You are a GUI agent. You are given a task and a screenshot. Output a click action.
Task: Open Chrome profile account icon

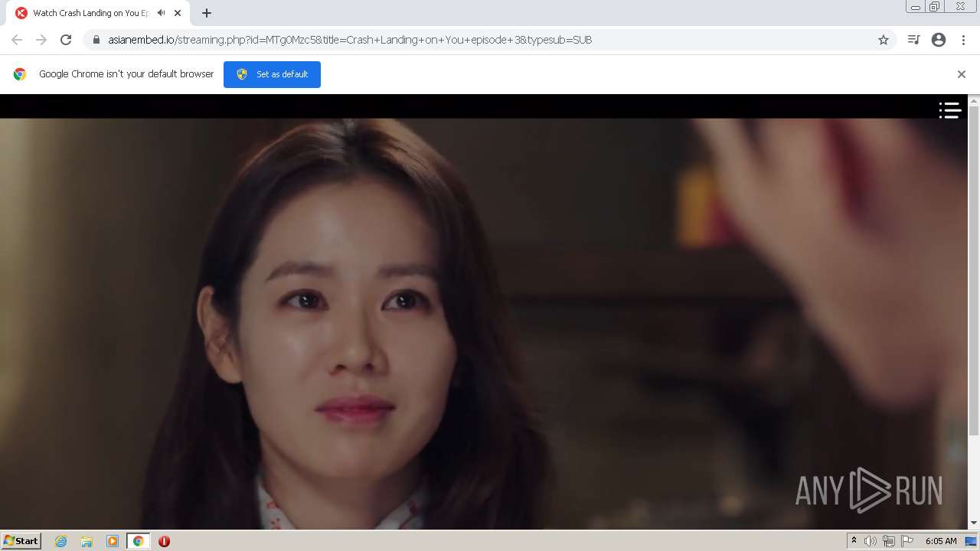click(x=939, y=40)
